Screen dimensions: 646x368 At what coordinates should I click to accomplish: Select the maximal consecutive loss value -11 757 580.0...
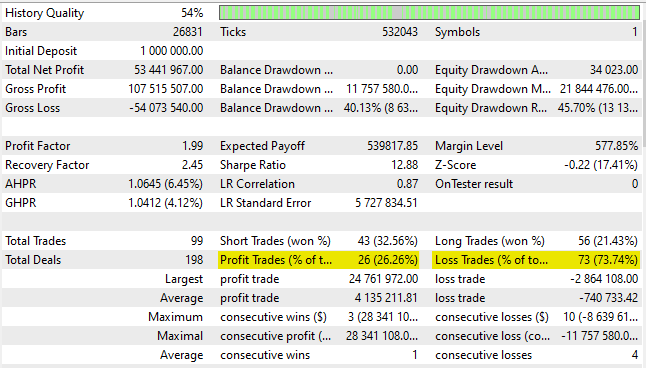(600, 335)
